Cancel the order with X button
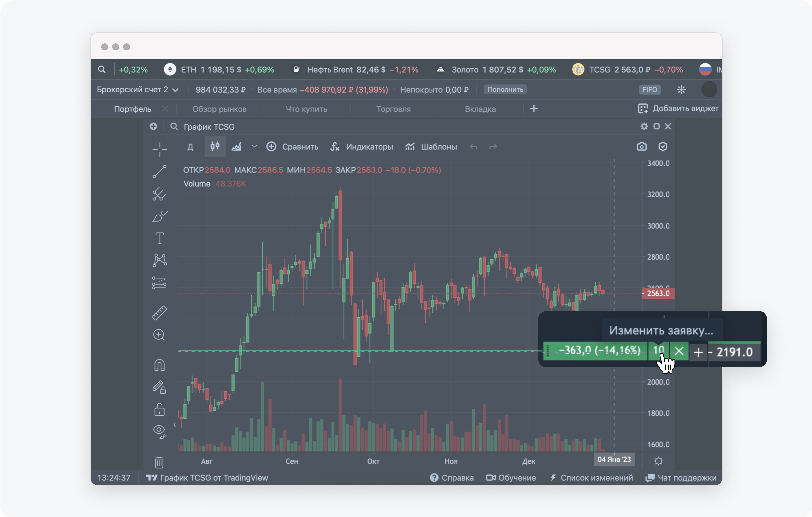This screenshot has width=812, height=517. [679, 351]
